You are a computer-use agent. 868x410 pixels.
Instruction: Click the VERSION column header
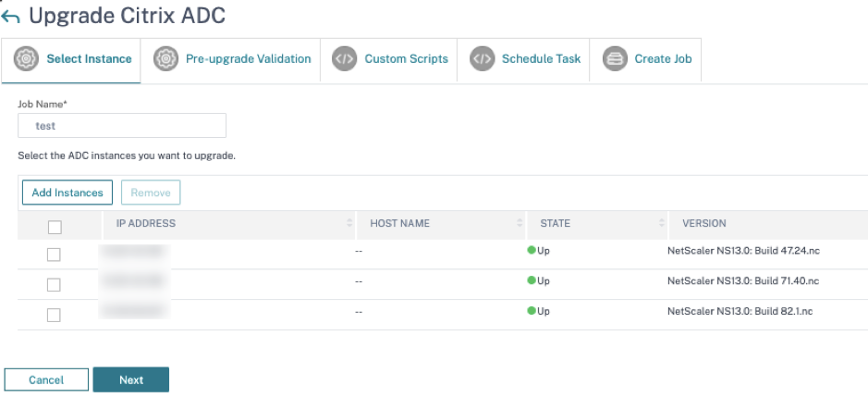coord(704,223)
